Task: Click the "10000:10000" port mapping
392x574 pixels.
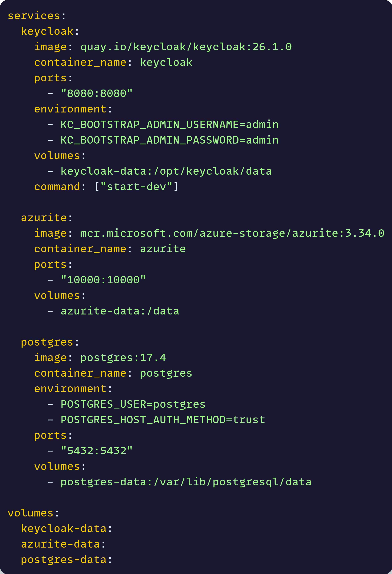Action: point(103,280)
